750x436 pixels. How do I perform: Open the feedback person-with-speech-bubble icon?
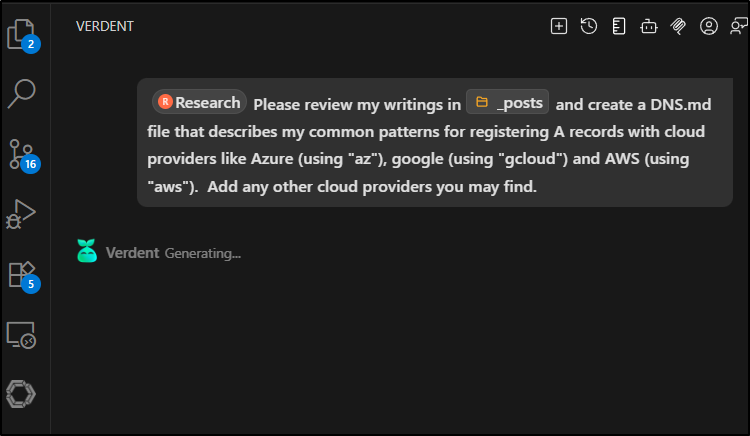tap(739, 26)
